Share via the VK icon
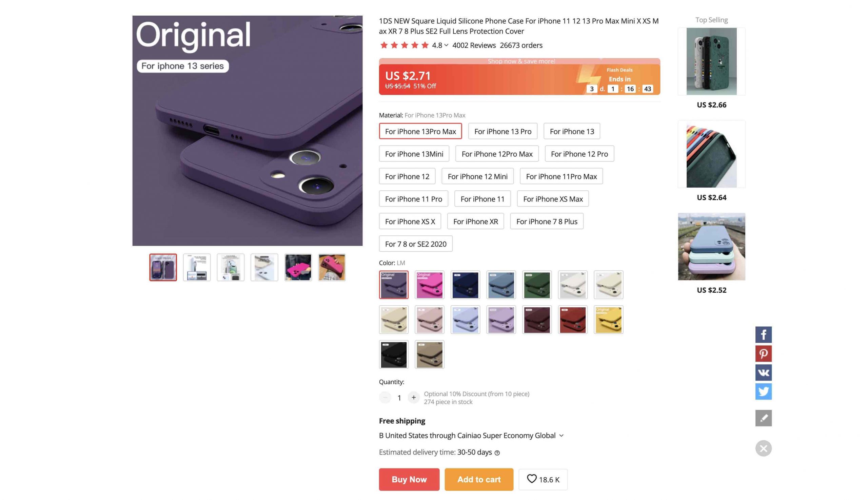The width and height of the screenshot is (868, 500). [x=763, y=372]
